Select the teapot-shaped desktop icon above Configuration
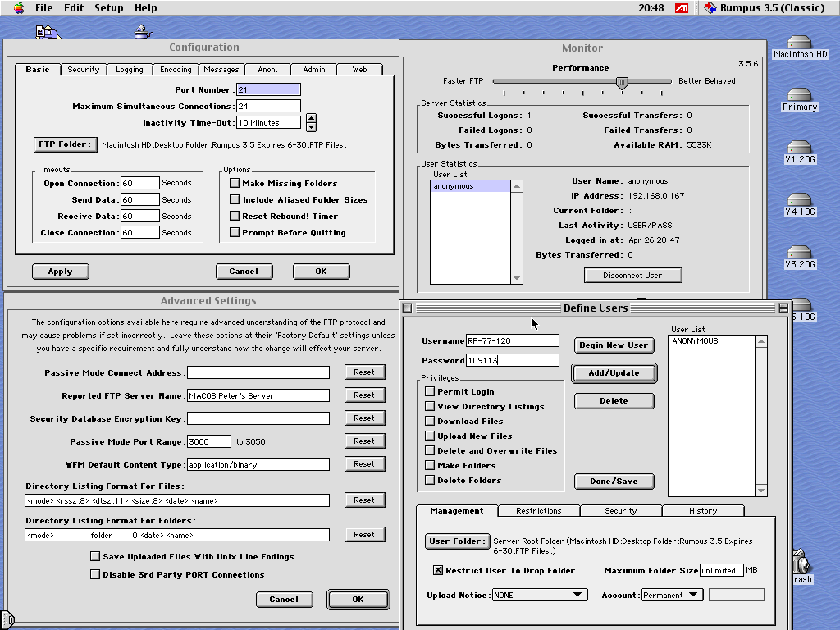This screenshot has width=840, height=630. pyautogui.click(x=143, y=32)
